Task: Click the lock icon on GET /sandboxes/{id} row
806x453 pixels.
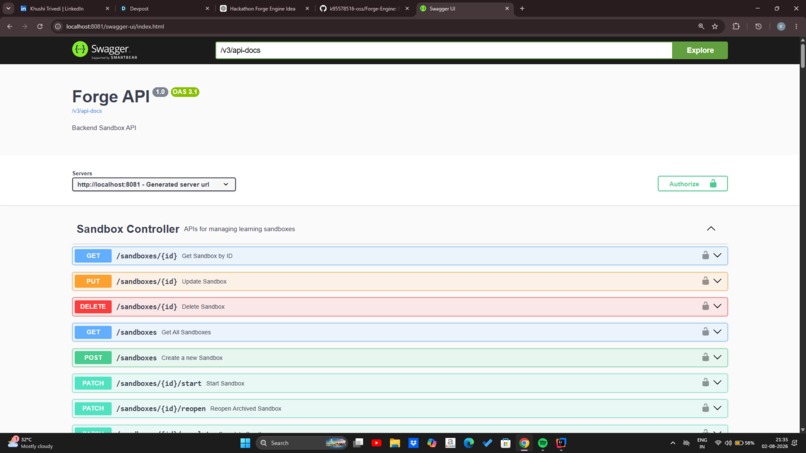Action: click(705, 255)
